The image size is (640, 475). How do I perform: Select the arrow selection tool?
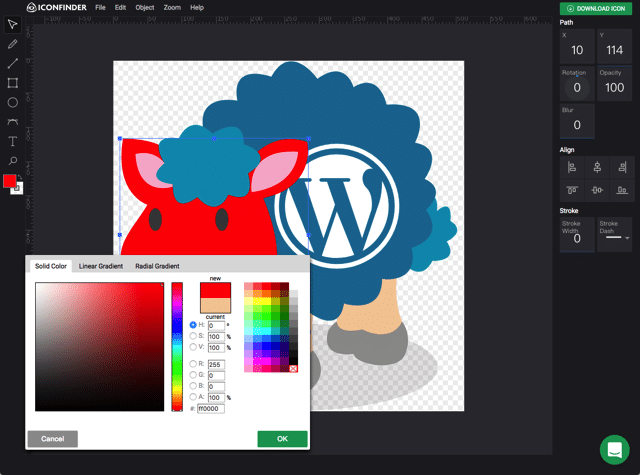(x=12, y=24)
